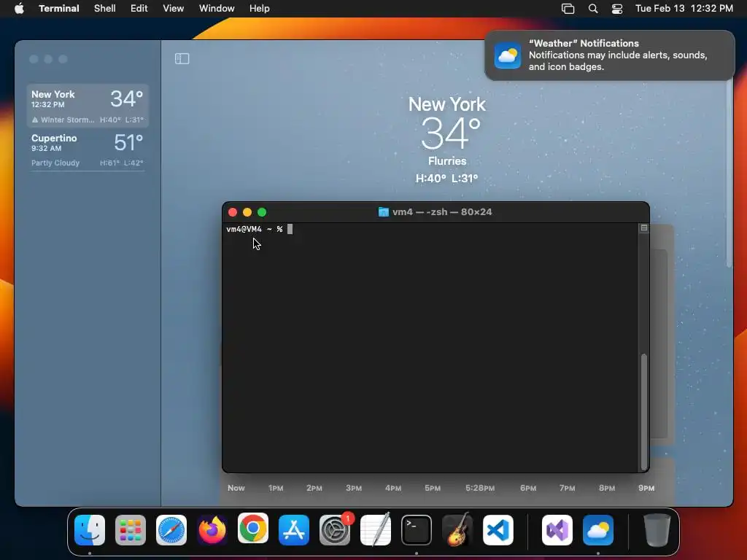Click the date and time in menu bar
747x560 pixels.
pos(684,9)
